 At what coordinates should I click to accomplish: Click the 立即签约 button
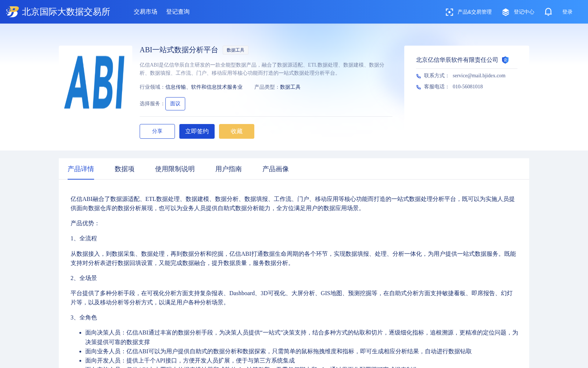point(197,131)
